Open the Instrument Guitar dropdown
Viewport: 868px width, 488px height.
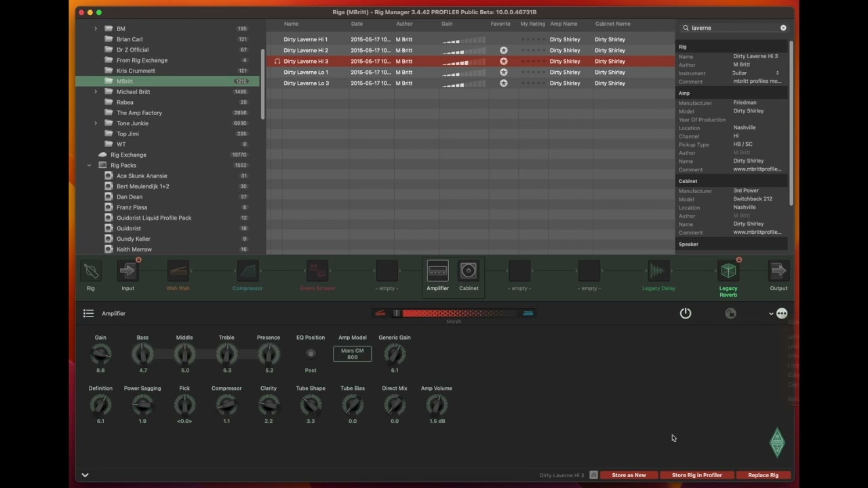coord(756,73)
